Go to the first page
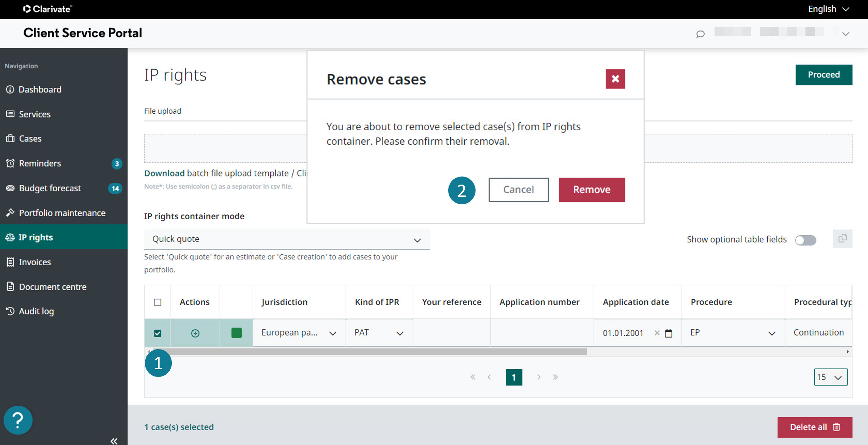 click(x=473, y=377)
